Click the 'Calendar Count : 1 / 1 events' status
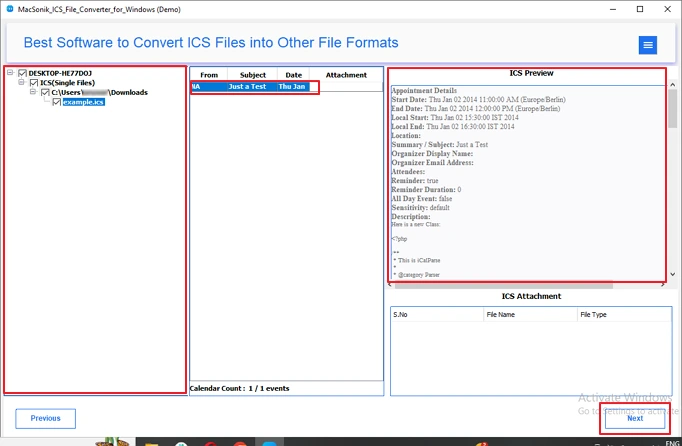The image size is (682, 446). click(240, 389)
